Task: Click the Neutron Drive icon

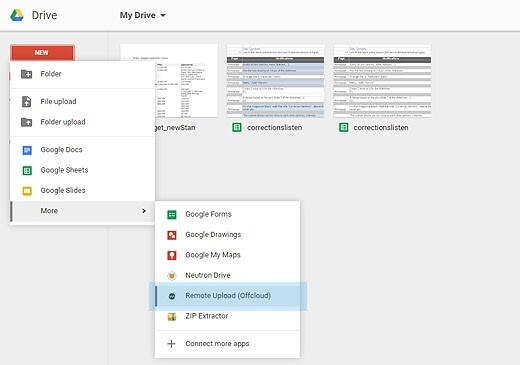Action: pyautogui.click(x=172, y=276)
